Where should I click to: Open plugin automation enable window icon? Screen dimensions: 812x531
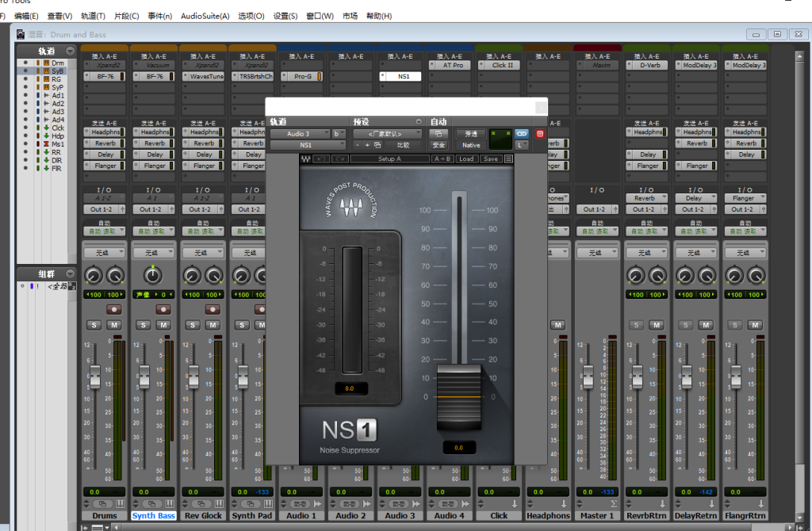(438, 134)
